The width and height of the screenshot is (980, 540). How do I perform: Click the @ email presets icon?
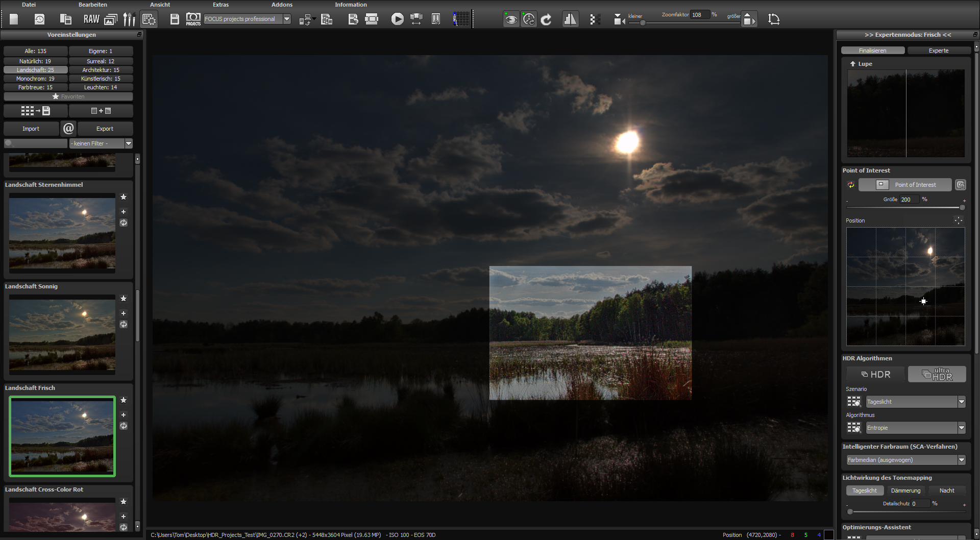(68, 129)
